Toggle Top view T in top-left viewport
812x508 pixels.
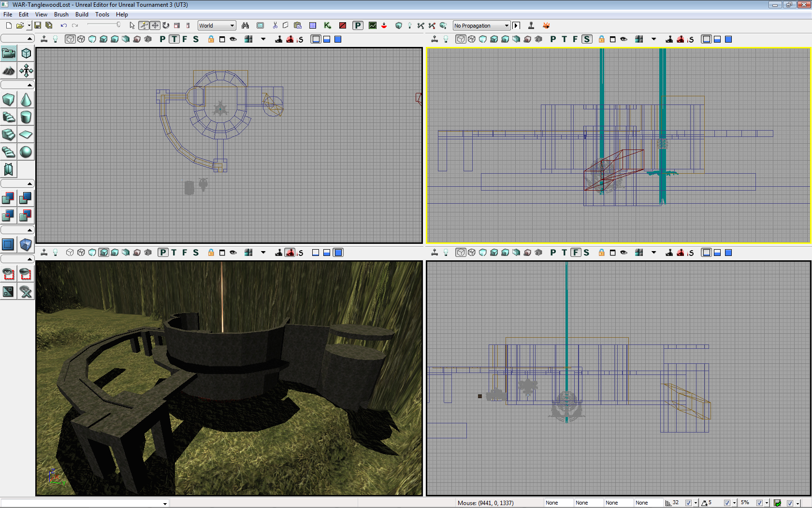174,39
